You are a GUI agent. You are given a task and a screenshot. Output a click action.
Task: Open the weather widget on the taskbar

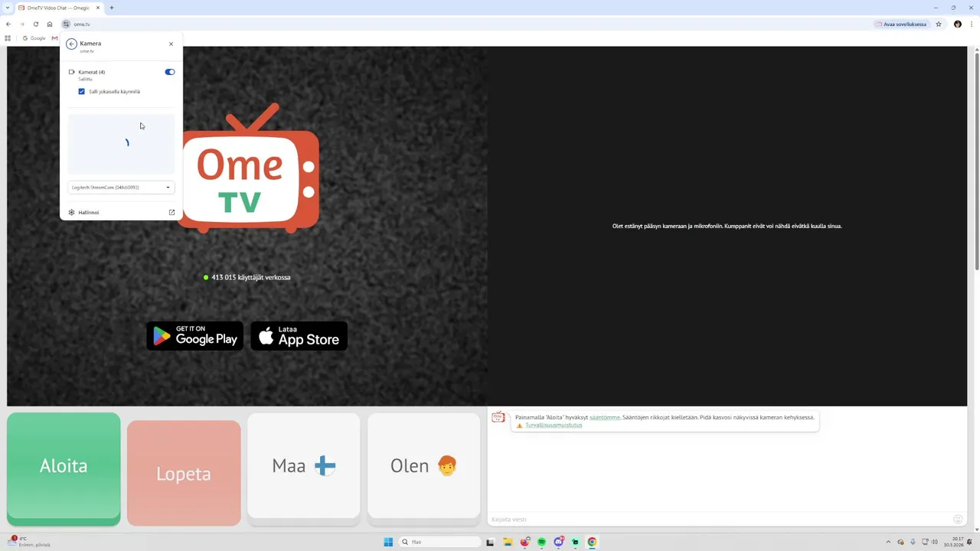29,542
